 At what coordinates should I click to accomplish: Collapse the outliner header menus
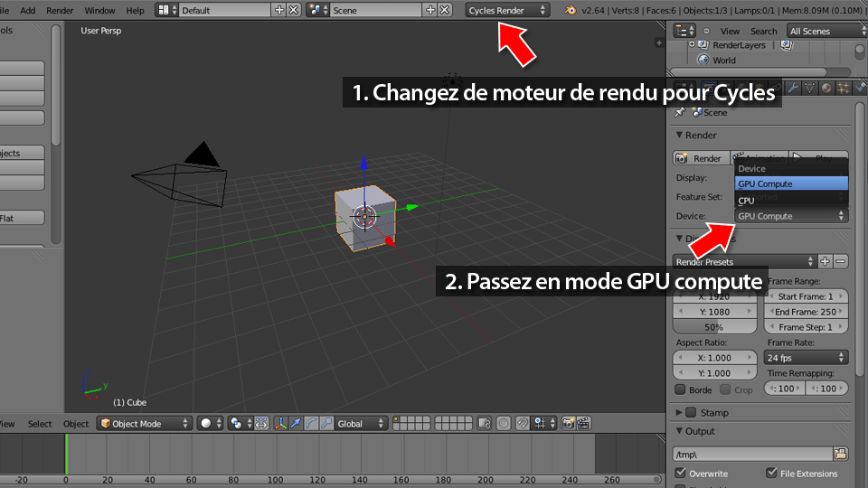point(706,31)
